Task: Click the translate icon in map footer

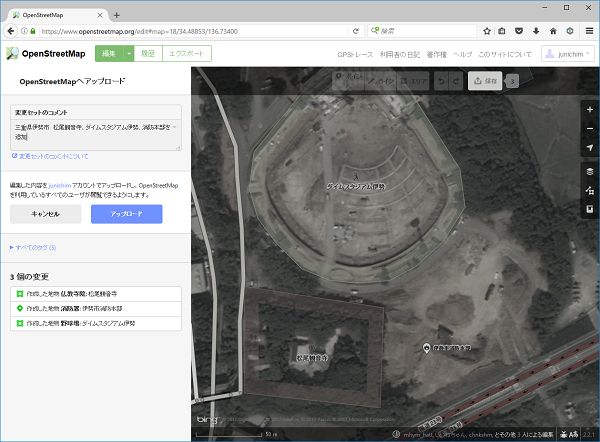Action: pyautogui.click(x=573, y=434)
